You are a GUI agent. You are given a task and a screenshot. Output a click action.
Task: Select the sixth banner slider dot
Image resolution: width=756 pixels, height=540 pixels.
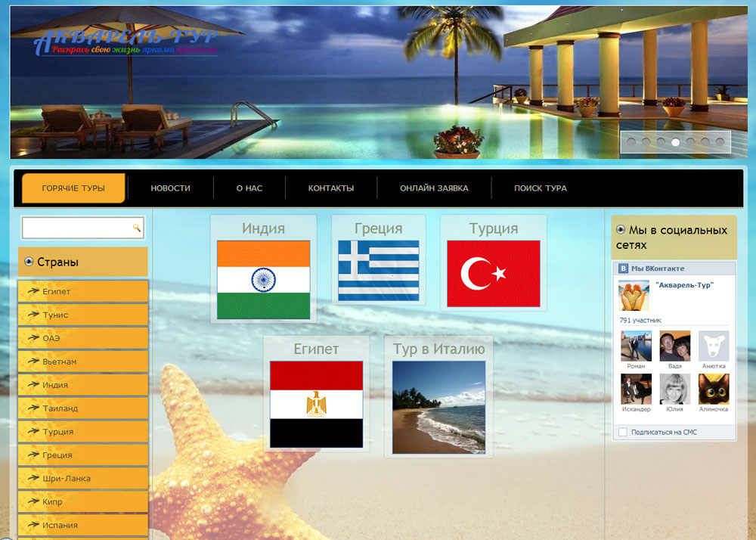tap(705, 141)
